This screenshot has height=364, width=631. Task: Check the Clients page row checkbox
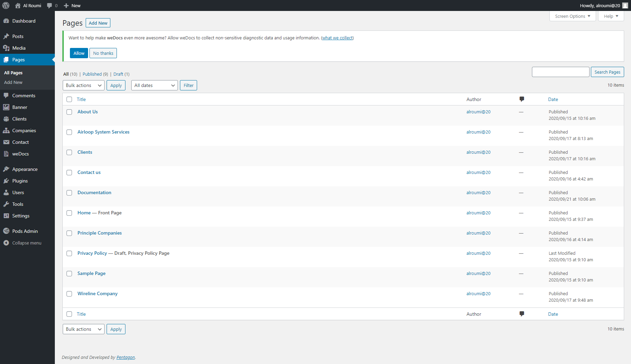(x=69, y=152)
